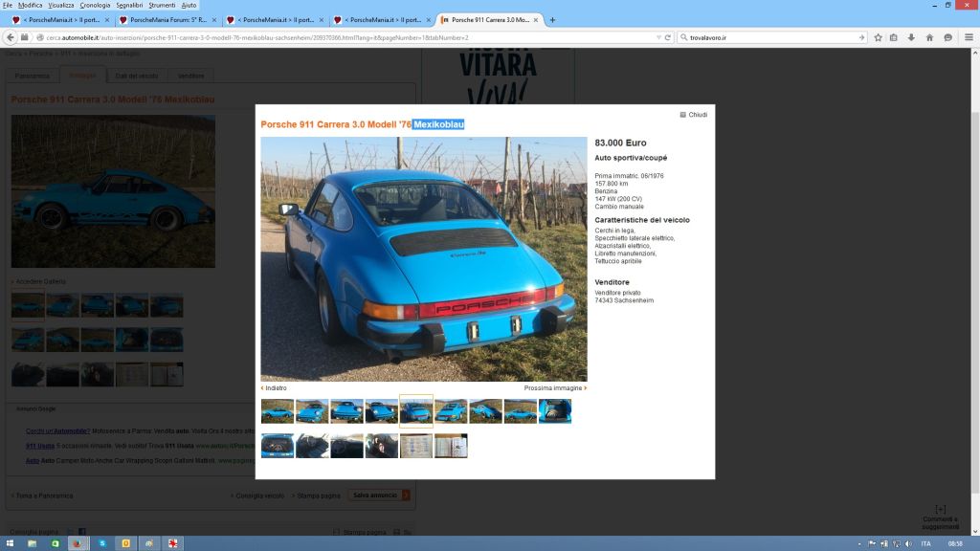Click the magnifier icon in the search bar
Image resolution: width=980 pixels, height=551 pixels.
click(683, 37)
